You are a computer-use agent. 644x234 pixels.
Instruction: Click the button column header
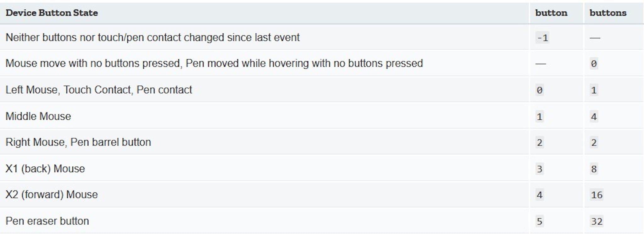[x=551, y=13]
